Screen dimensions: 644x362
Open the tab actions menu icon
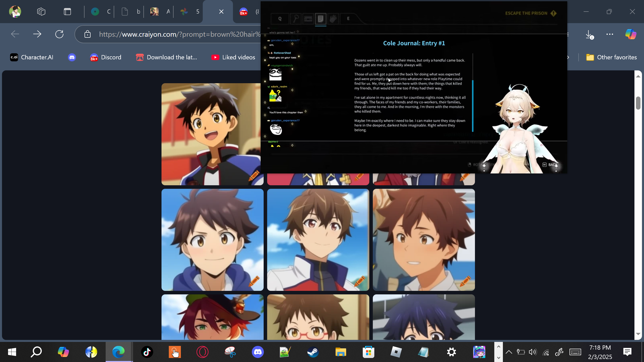pos(67,12)
